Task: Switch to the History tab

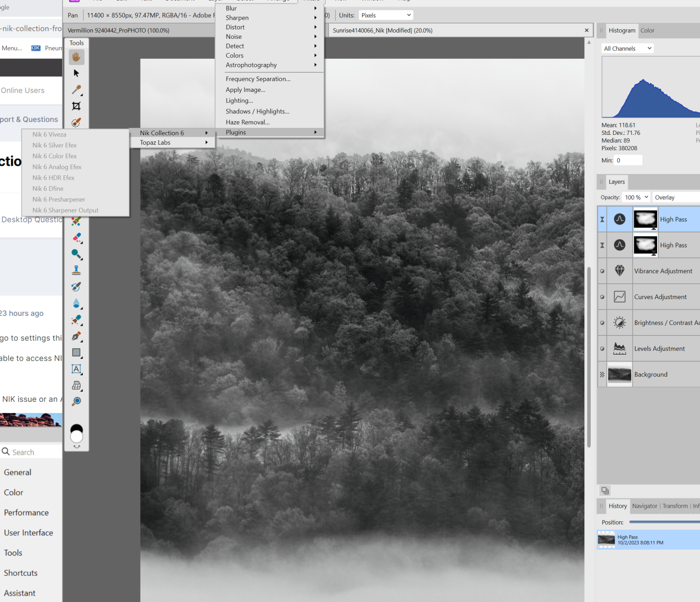Action: [x=617, y=506]
